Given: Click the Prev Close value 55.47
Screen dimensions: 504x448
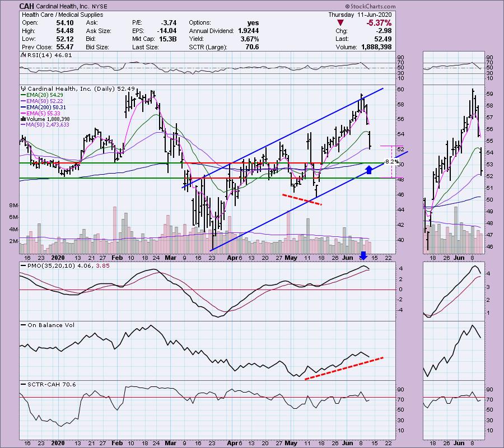Looking at the screenshot, I should click(x=65, y=47).
